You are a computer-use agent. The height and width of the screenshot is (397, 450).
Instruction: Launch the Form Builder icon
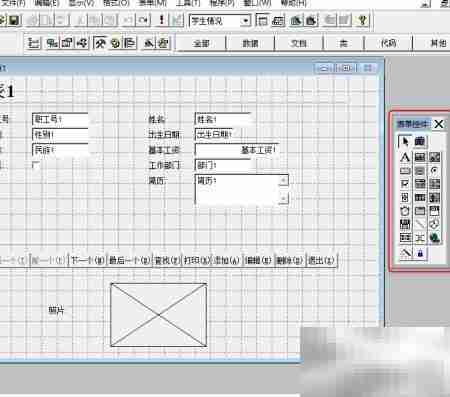click(x=148, y=43)
